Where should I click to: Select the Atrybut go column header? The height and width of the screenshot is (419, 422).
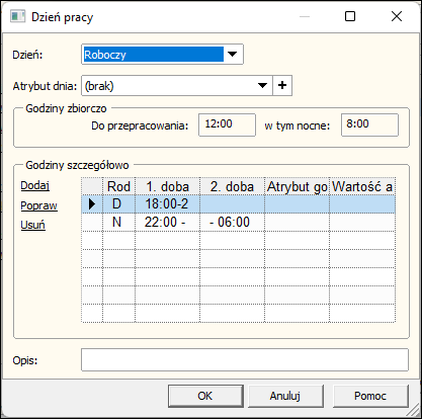[297, 186]
